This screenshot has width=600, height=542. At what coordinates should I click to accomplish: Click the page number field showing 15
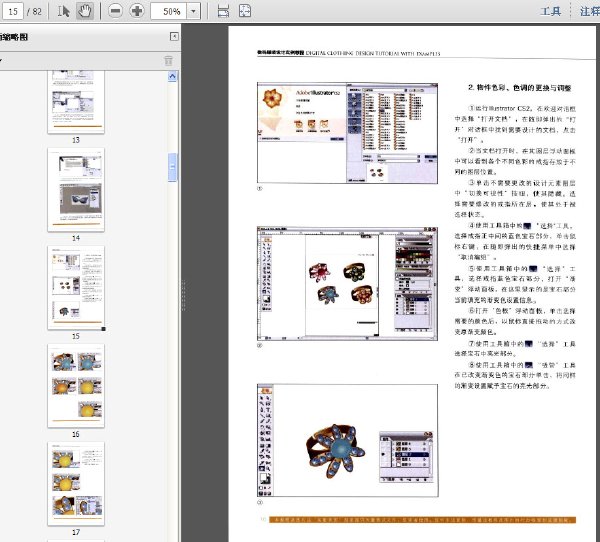[13, 11]
